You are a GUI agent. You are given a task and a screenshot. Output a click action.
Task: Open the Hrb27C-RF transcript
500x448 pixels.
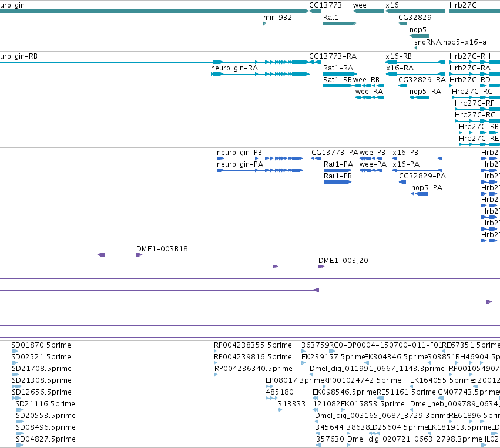click(x=477, y=109)
